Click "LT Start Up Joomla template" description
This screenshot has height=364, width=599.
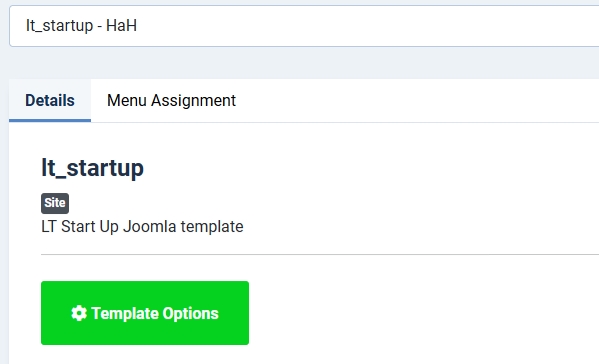pos(142,226)
